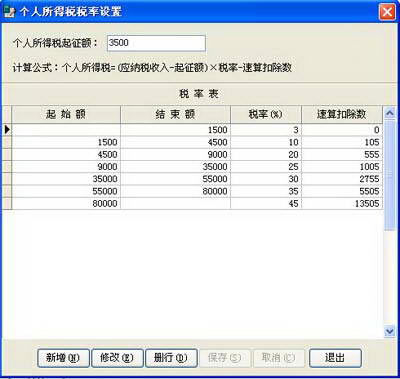Click the 新增 button
Viewport: 400px width, 379px height.
coord(63,358)
